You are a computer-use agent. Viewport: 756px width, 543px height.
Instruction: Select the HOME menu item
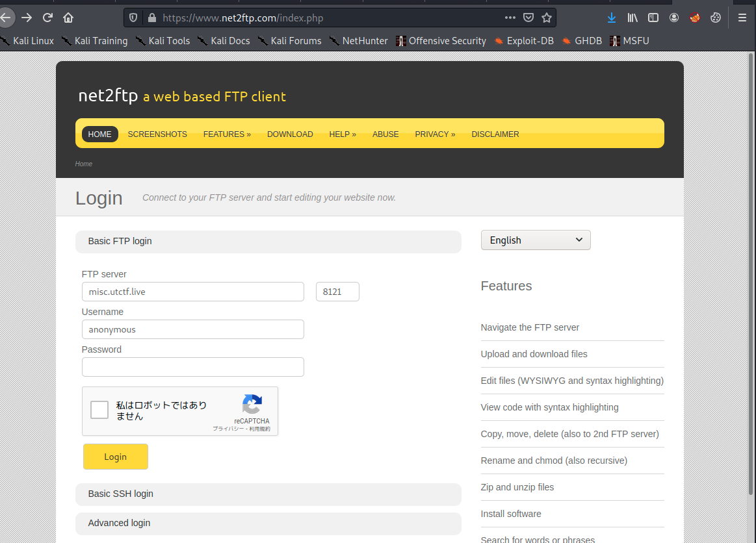tap(100, 134)
